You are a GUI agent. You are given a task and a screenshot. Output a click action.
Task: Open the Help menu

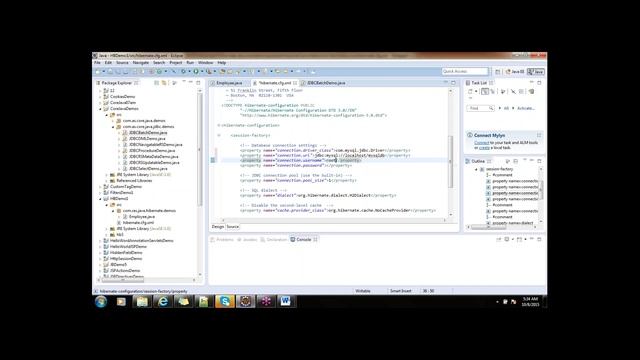222,63
